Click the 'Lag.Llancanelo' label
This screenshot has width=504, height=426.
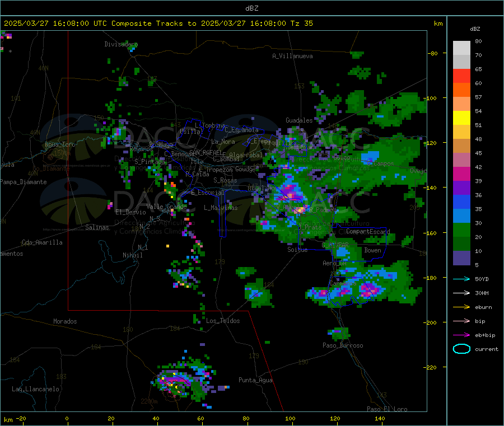click(35, 389)
